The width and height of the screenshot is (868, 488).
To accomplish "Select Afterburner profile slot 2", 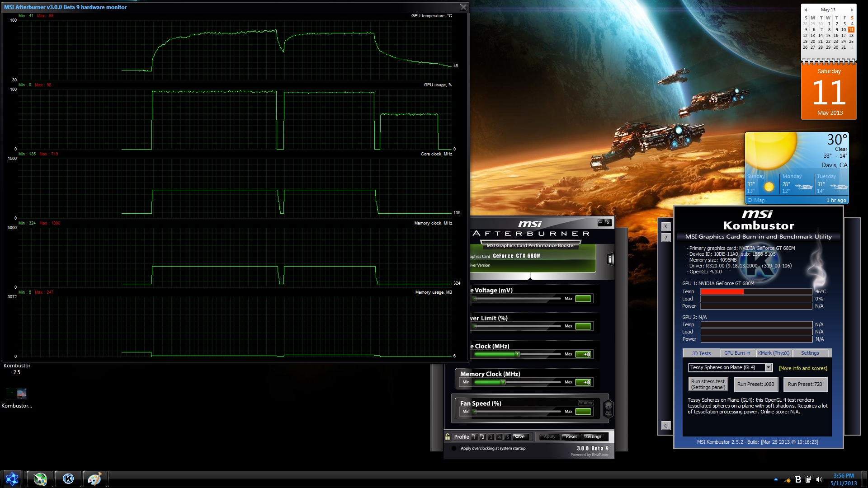I will point(482,437).
